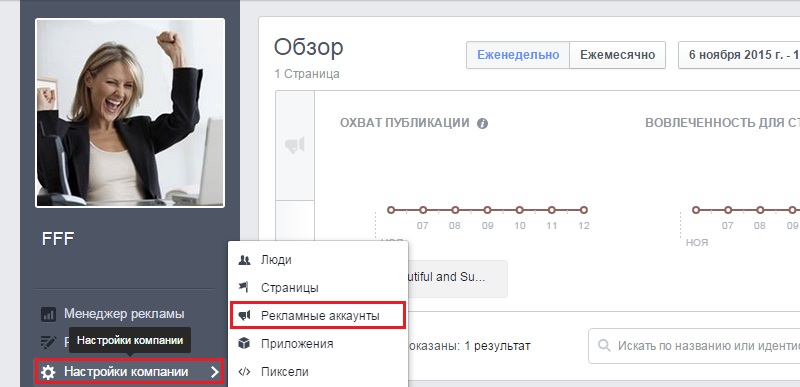
Task: Click the pencil edit icon below Менеджер рекламы
Action: point(48,342)
